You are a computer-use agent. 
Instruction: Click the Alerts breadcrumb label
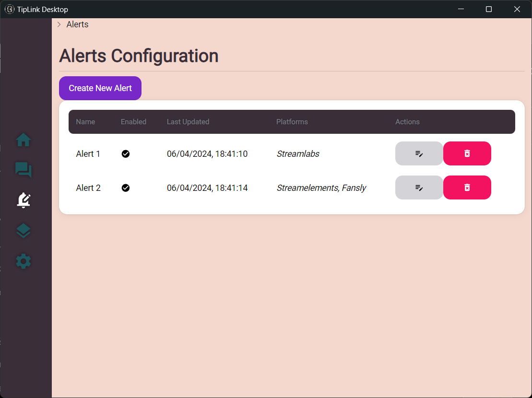(77, 24)
